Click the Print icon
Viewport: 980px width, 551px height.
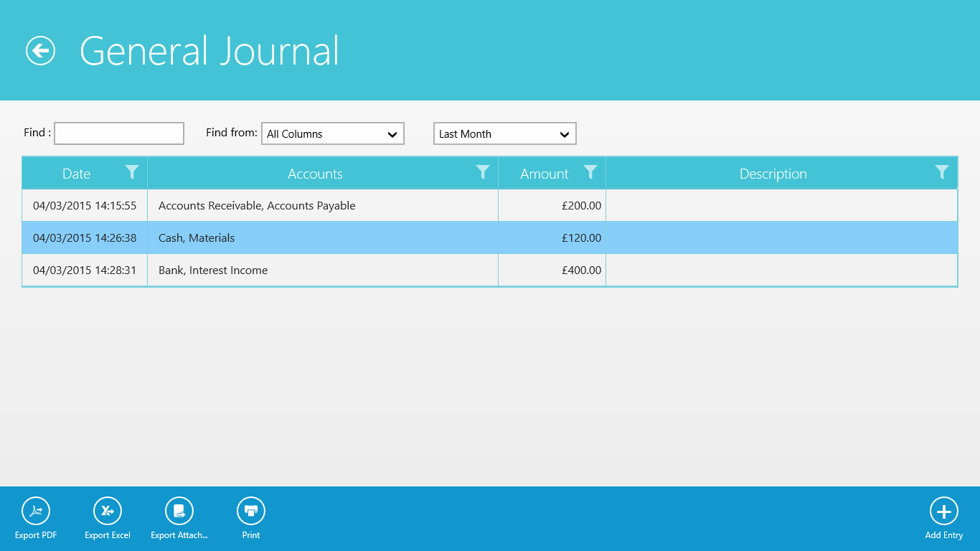pyautogui.click(x=251, y=511)
